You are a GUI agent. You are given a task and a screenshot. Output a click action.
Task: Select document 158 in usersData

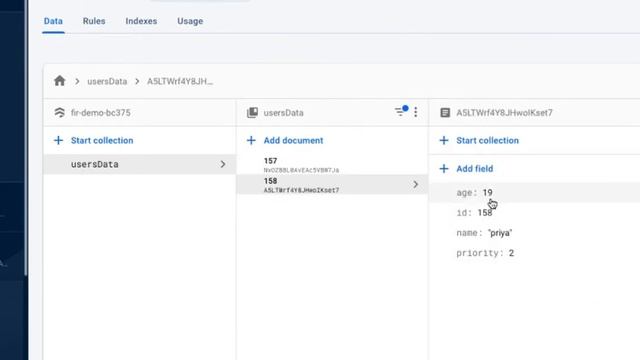point(332,184)
